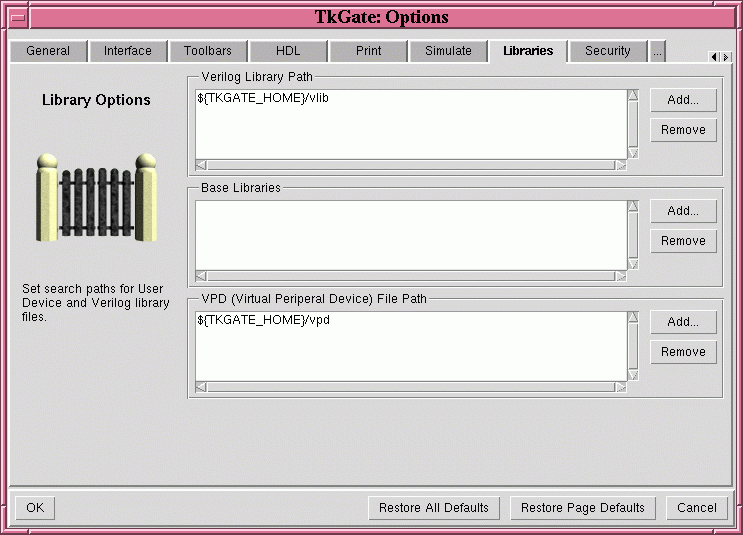743x535 pixels.
Task: Remove the selected Base Libraries entry
Action: [x=683, y=241]
